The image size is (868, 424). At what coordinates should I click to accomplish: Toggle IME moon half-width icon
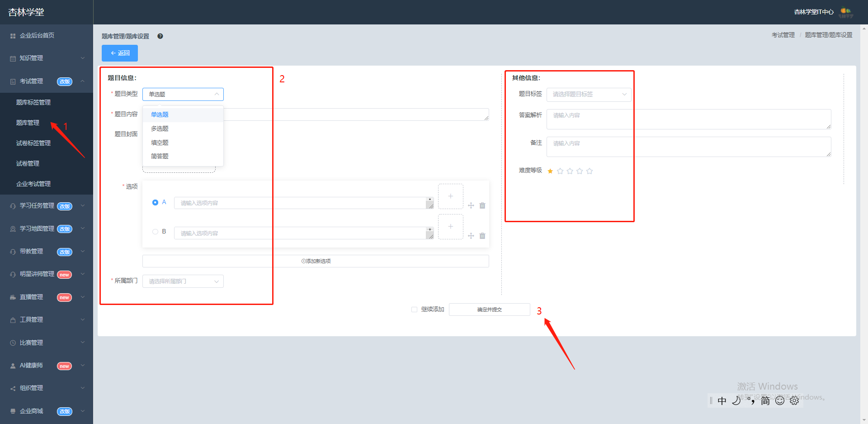tap(736, 400)
